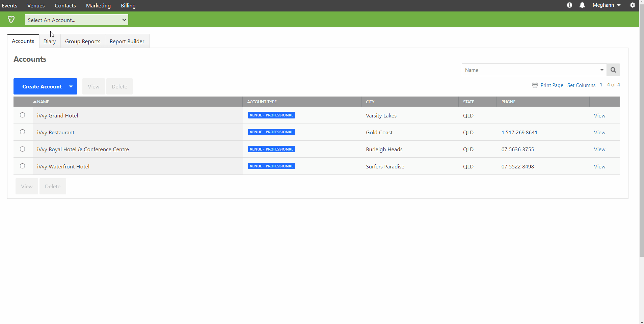Click the Burleigh Heads city cell
The width and height of the screenshot is (644, 324).
[x=384, y=149]
